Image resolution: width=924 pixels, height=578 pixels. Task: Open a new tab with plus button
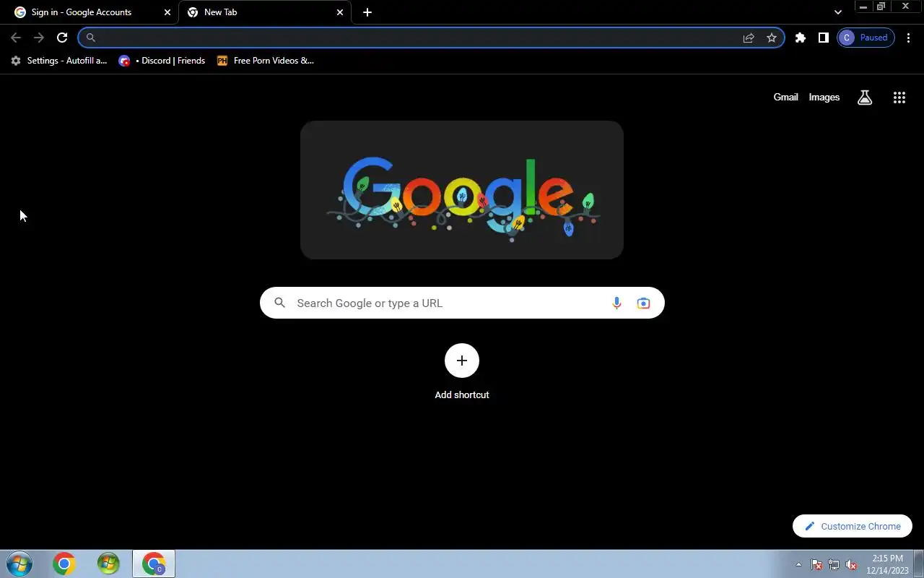367,12
